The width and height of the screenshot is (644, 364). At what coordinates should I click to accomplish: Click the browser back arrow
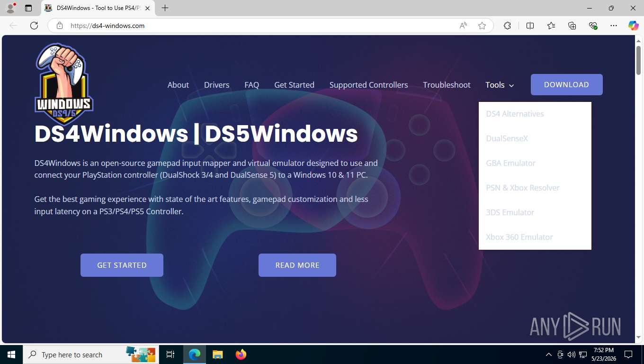point(13,26)
